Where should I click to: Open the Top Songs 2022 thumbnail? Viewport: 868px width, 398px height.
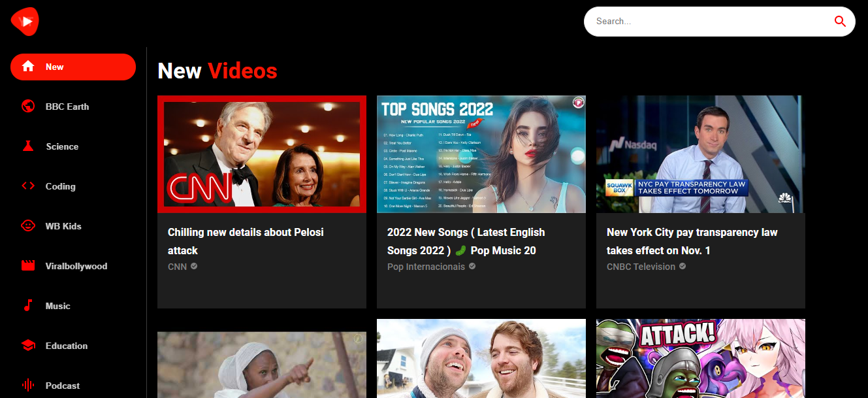[x=481, y=154]
